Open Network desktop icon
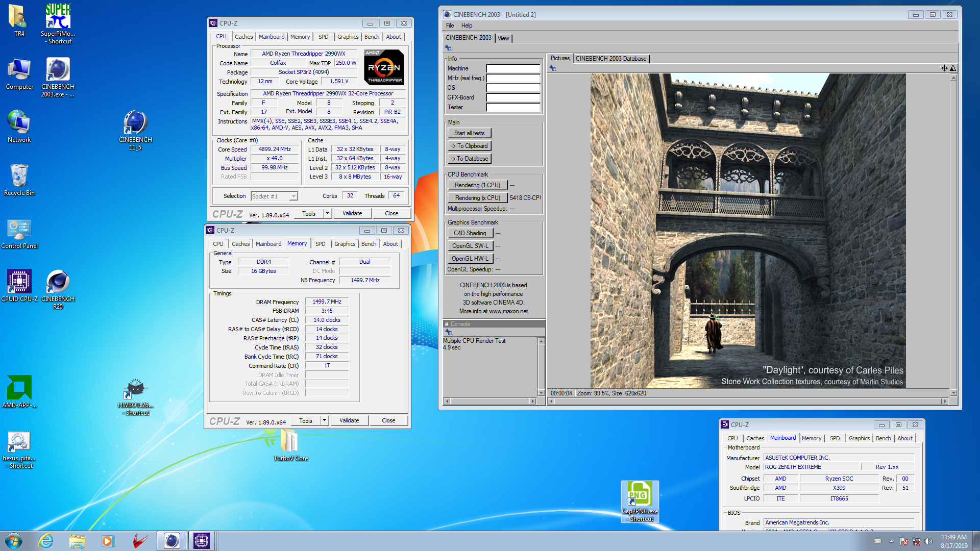 point(19,127)
